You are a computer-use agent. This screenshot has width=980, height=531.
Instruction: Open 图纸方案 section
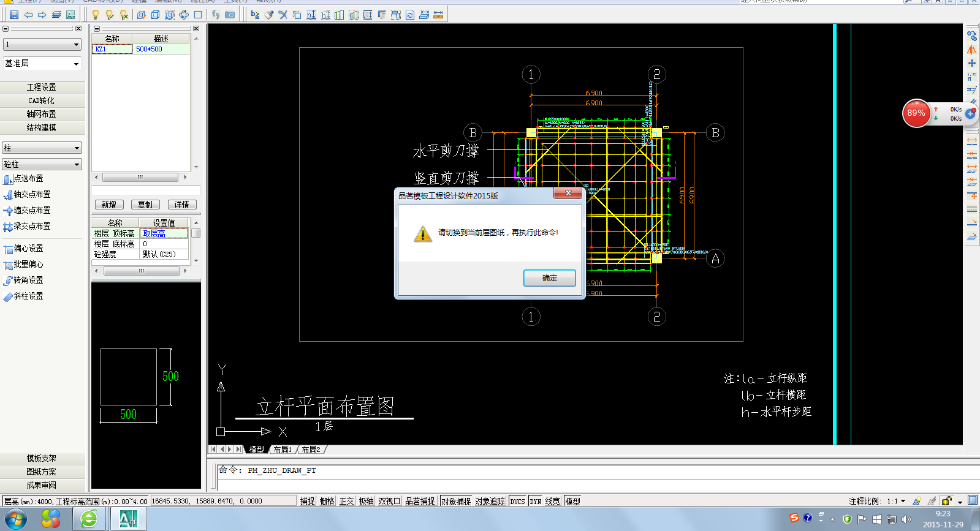point(42,472)
